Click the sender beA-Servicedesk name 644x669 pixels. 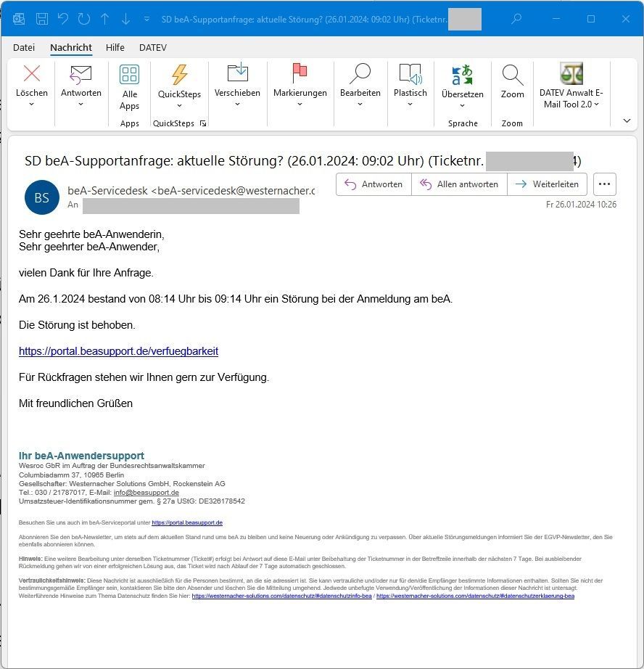107,191
